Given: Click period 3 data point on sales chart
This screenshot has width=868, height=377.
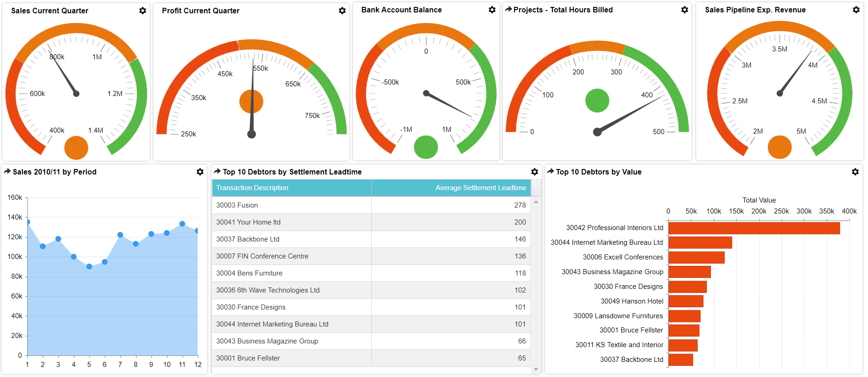Looking at the screenshot, I should [x=58, y=239].
